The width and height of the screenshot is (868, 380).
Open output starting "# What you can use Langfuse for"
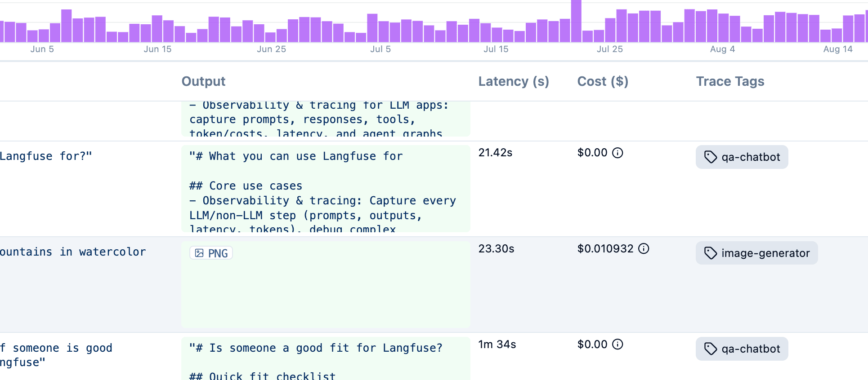pyautogui.click(x=326, y=189)
